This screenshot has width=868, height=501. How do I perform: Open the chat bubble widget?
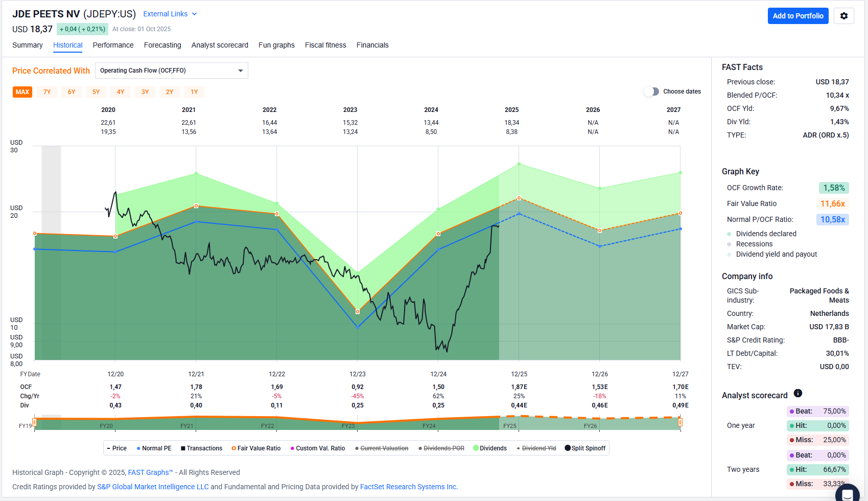847,494
